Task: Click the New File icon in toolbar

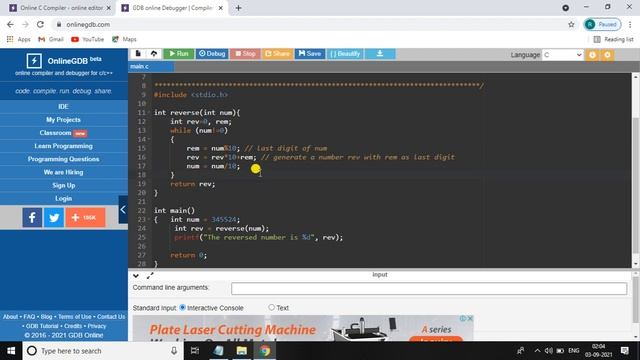Action: (138, 53)
